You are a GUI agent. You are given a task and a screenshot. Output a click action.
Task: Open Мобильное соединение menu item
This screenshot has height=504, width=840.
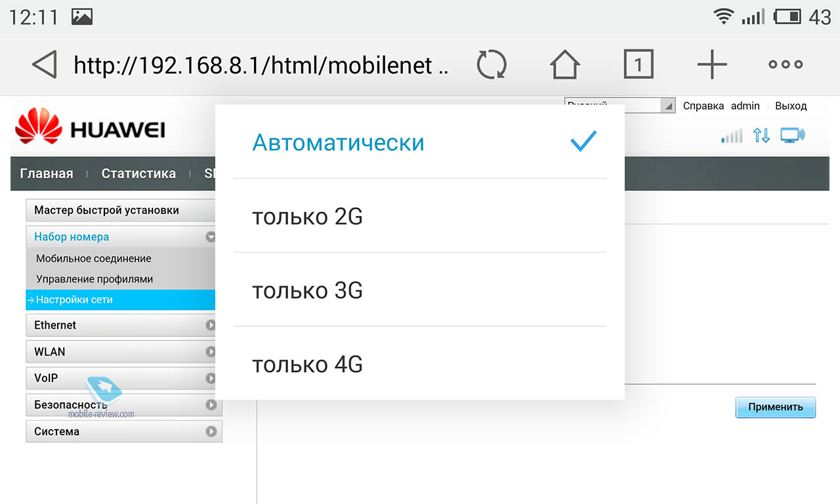[x=94, y=259]
